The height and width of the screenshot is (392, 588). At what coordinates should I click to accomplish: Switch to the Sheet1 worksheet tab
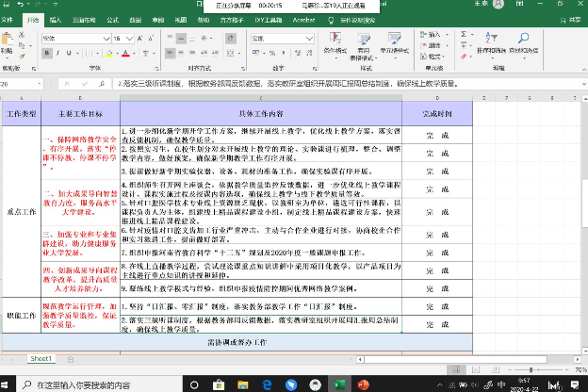point(41,359)
